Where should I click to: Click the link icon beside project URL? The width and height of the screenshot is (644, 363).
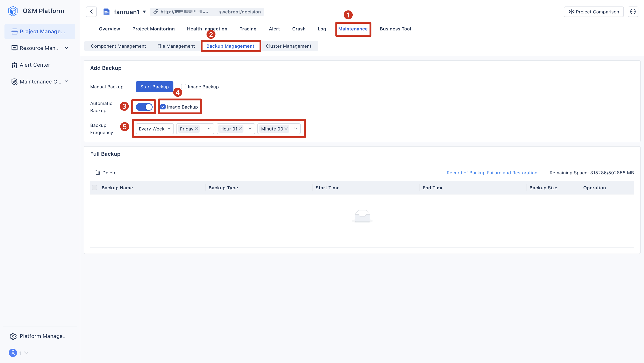tap(156, 12)
